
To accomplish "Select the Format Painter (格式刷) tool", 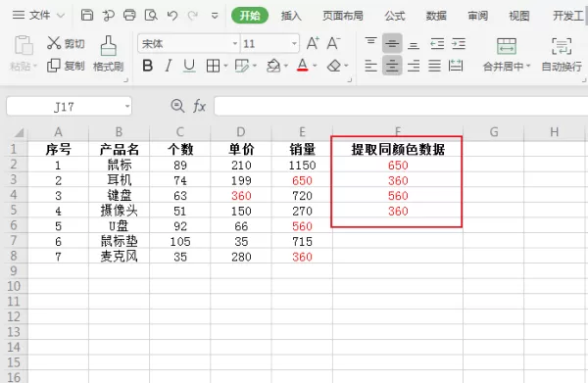I will 109,54.
